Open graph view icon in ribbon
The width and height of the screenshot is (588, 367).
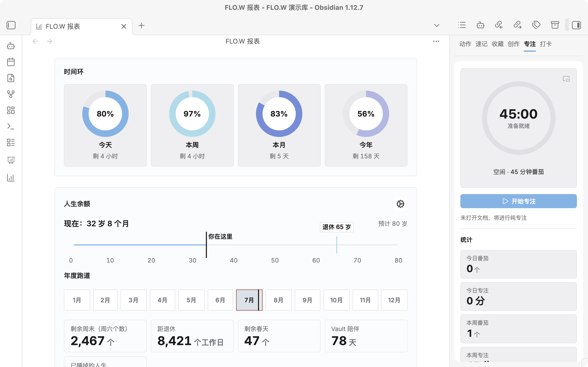[x=11, y=94]
